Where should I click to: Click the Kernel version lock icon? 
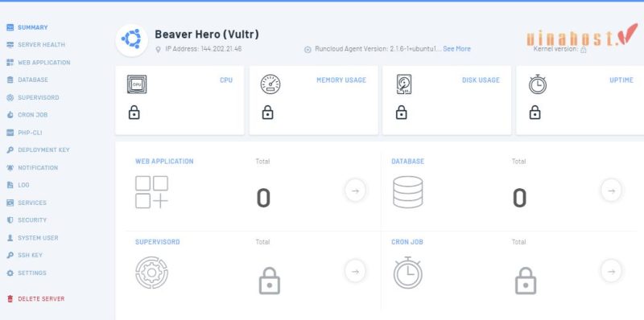[x=583, y=50]
